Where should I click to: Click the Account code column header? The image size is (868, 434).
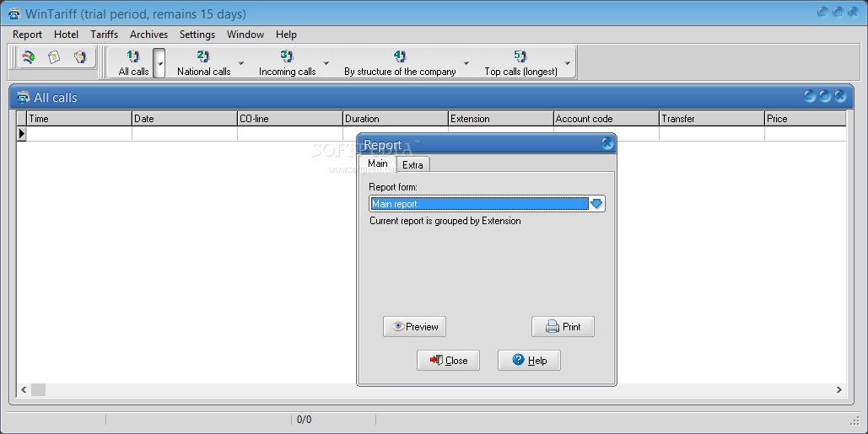pos(607,118)
